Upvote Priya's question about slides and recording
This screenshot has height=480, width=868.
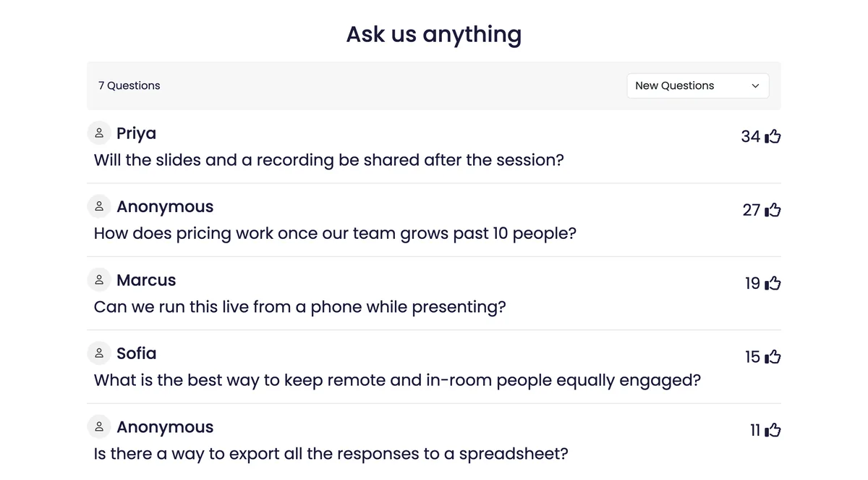[773, 136]
